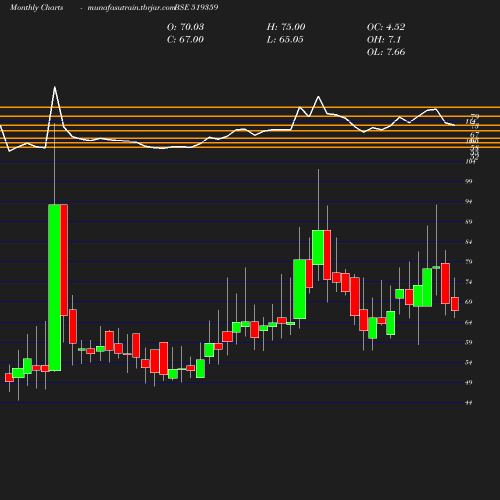Image resolution: width=500 pixels, height=500 pixels.
Task: Click the close value "C: 67.00"
Action: click(x=185, y=39)
